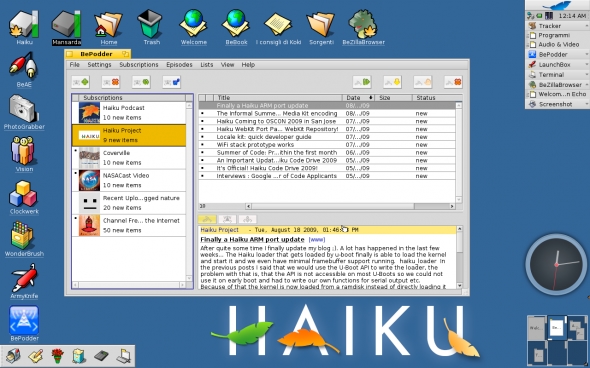The image size is (590, 368).
Task: Click the blue subscription toolbar icon
Action: coord(172,82)
